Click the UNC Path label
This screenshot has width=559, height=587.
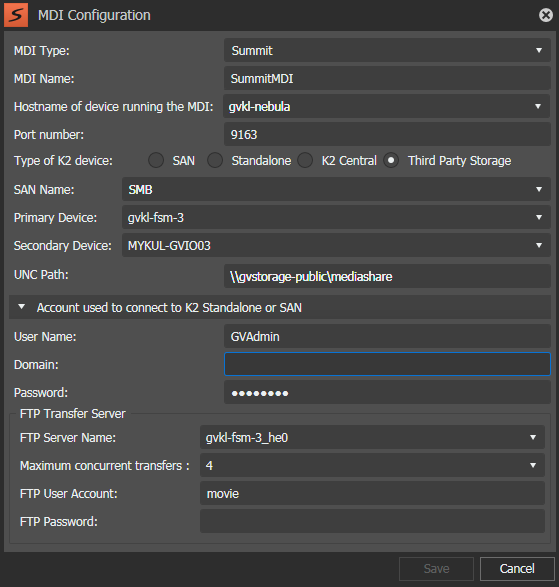coord(41,275)
